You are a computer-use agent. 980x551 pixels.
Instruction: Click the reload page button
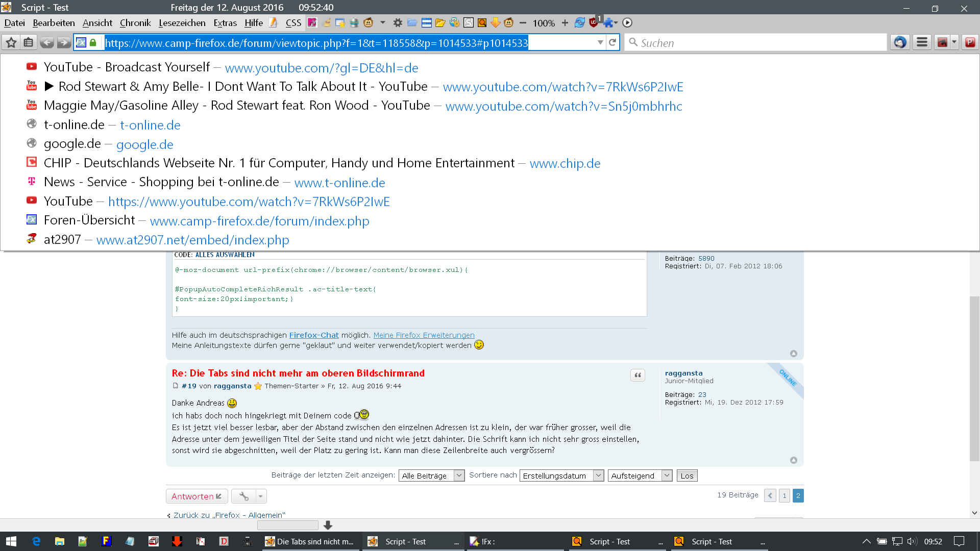click(612, 43)
